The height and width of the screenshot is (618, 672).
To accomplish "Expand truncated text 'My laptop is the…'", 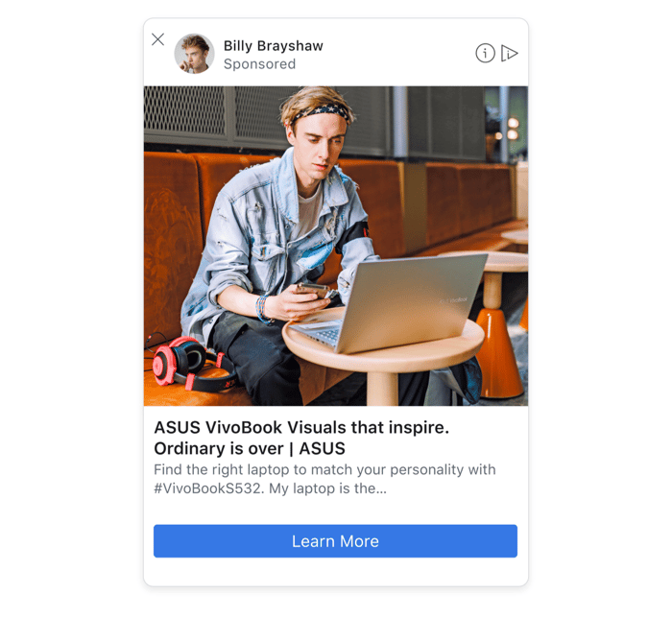I will pos(328,488).
